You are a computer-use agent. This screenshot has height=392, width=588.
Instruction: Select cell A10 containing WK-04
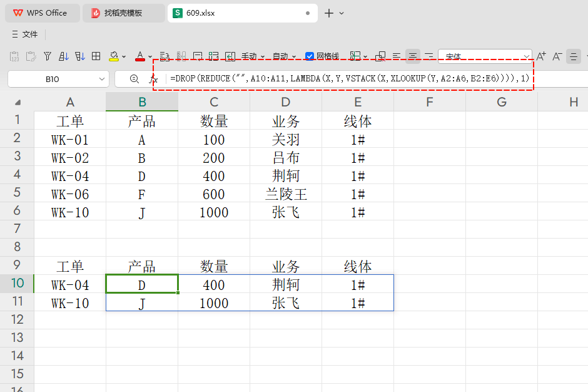click(x=70, y=285)
